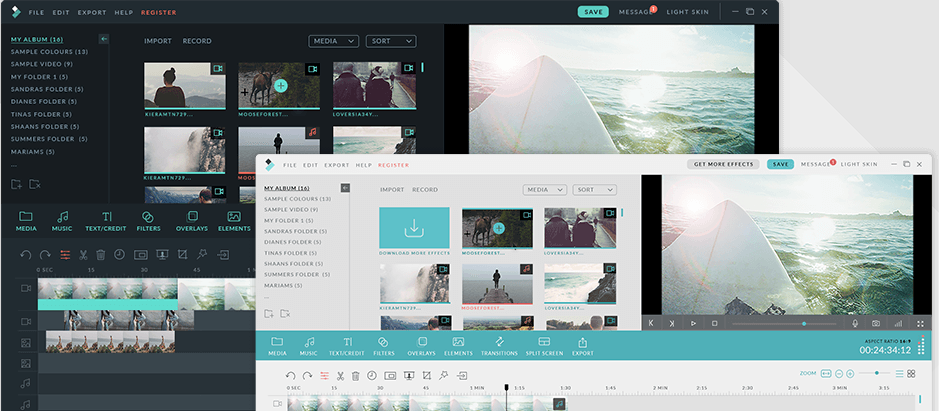Open the MEDIA dropdown in the dark window
The height and width of the screenshot is (412, 939).
[x=334, y=41]
